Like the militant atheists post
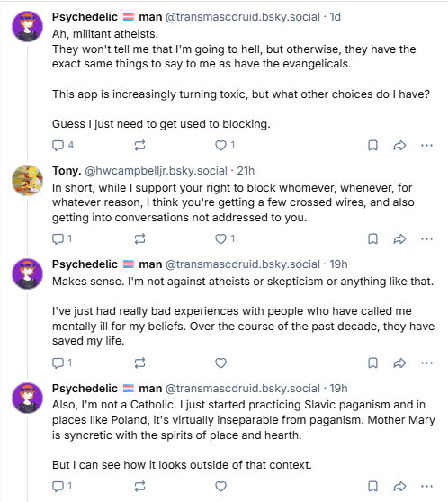The image size is (448, 502). 225,146
